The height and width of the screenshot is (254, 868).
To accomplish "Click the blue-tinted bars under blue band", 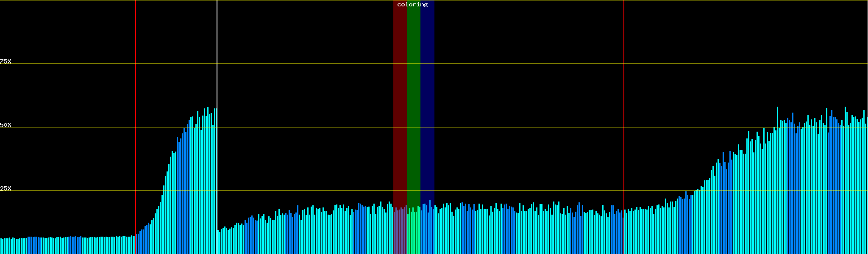I will (x=427, y=233).
